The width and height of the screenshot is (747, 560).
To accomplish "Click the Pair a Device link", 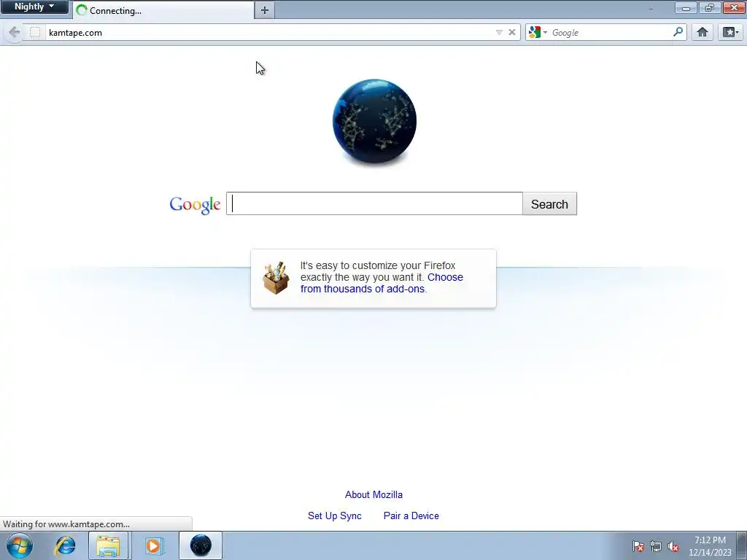I will click(411, 516).
